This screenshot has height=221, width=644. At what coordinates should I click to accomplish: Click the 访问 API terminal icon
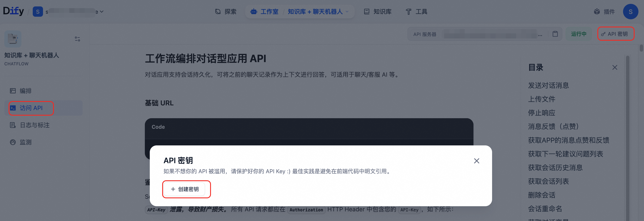click(x=13, y=108)
